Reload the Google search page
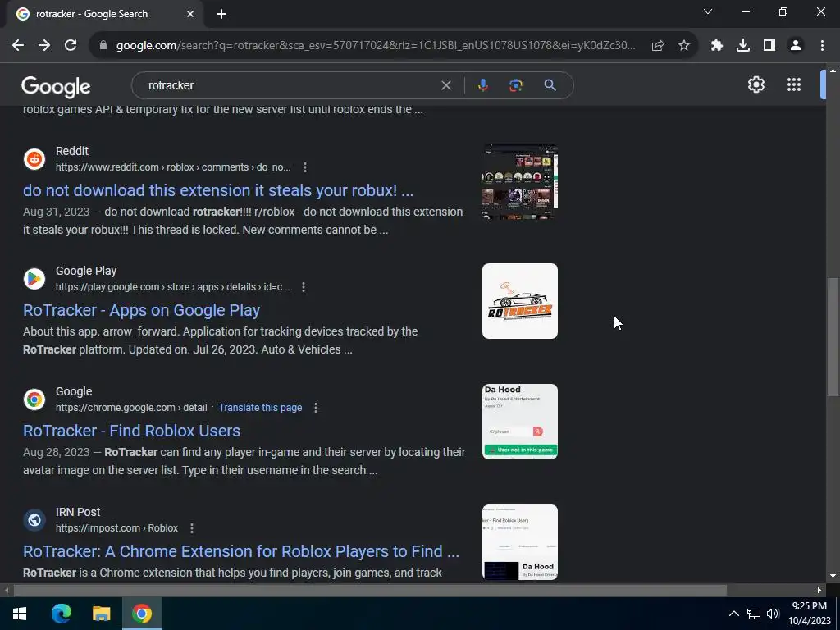Screen dimensions: 840x630 [71, 46]
